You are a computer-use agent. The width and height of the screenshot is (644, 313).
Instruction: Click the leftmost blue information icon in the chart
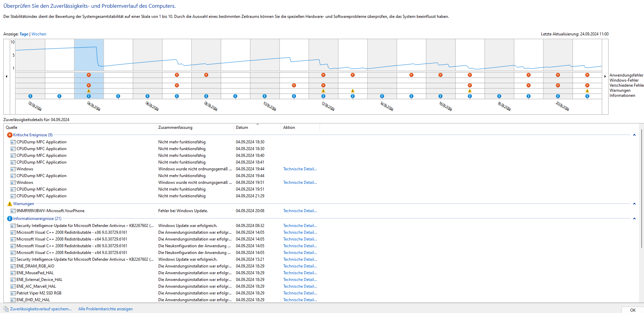pos(30,96)
